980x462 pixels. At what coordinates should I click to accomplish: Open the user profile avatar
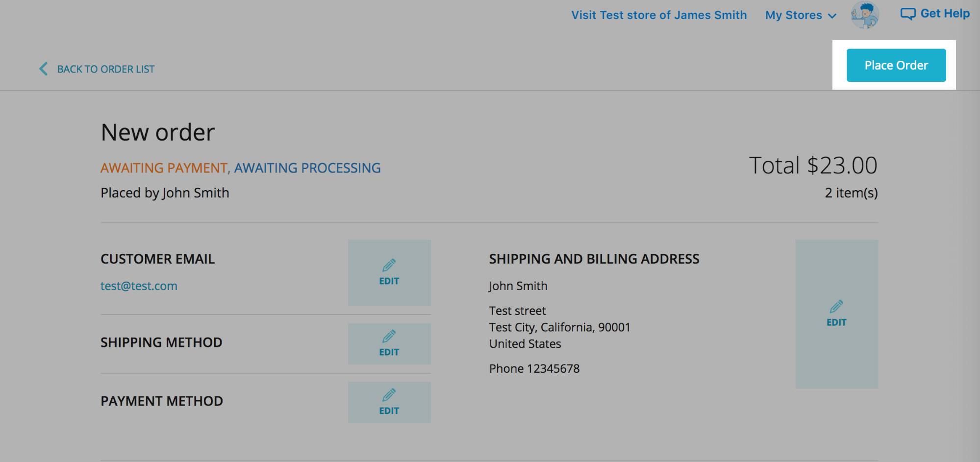point(865,15)
